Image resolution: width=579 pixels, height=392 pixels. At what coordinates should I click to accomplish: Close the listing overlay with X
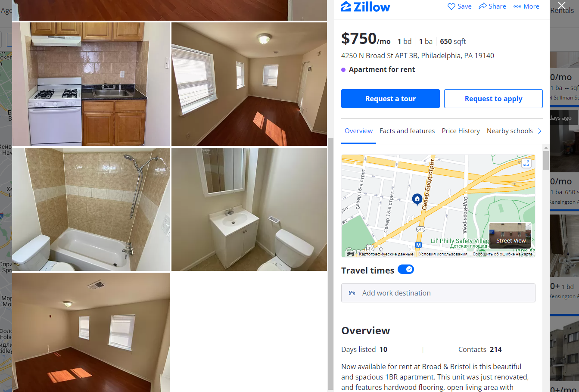tap(561, 5)
